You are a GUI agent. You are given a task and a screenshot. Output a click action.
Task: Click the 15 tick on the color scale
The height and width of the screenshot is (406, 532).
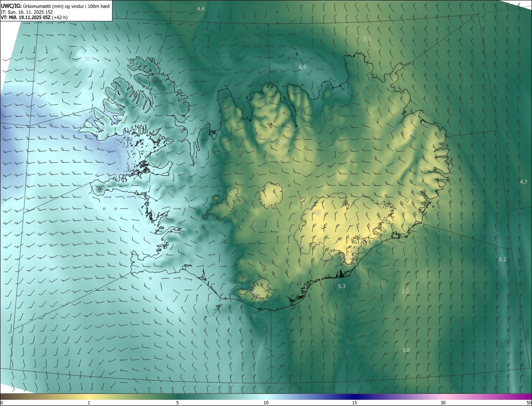[355, 403]
